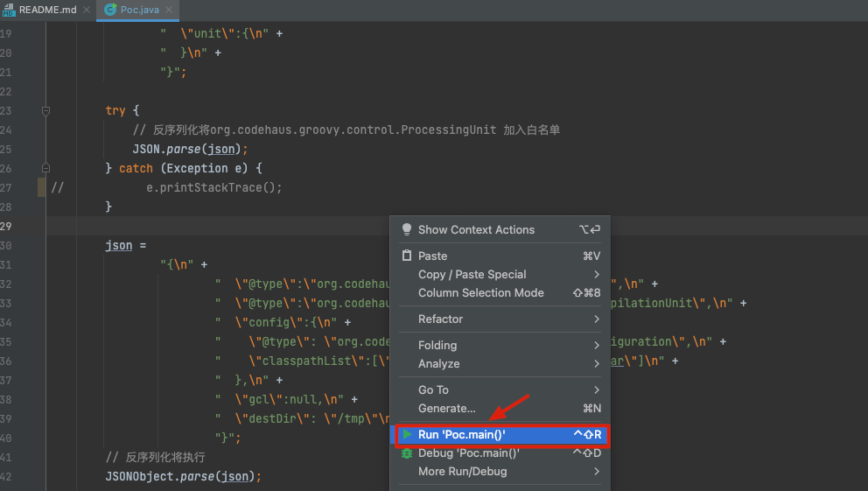
Task: Toggle Column Selection Mode
Action: (500, 293)
